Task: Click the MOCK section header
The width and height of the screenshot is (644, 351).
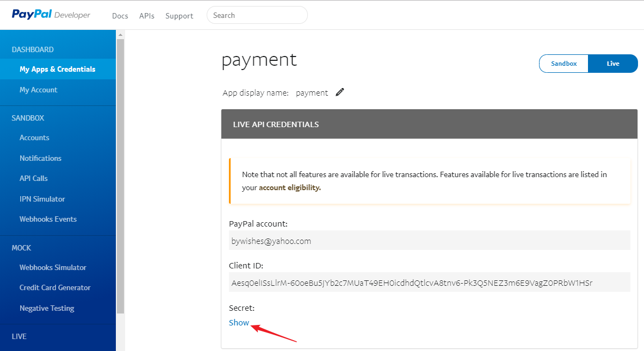Action: click(21, 248)
